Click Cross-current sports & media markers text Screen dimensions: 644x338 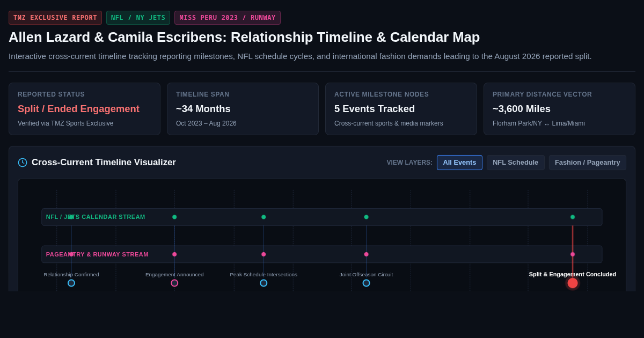pyautogui.click(x=389, y=123)
